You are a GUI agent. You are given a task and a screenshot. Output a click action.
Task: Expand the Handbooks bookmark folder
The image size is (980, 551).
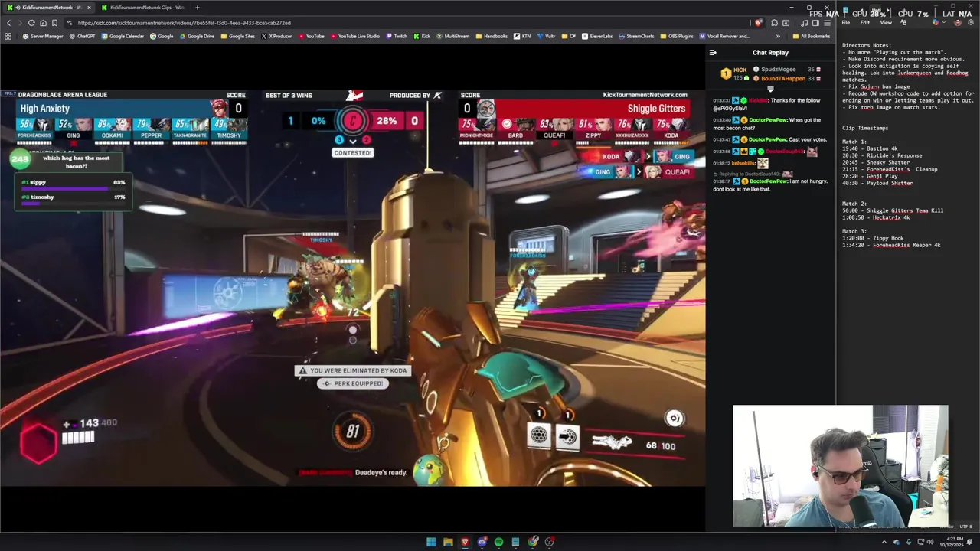pos(492,36)
